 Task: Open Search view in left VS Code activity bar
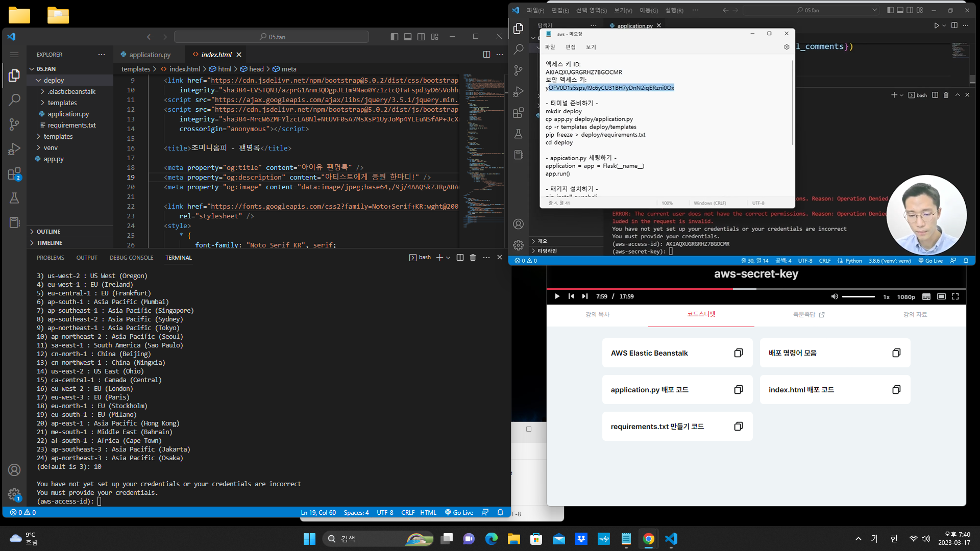pos(14,99)
